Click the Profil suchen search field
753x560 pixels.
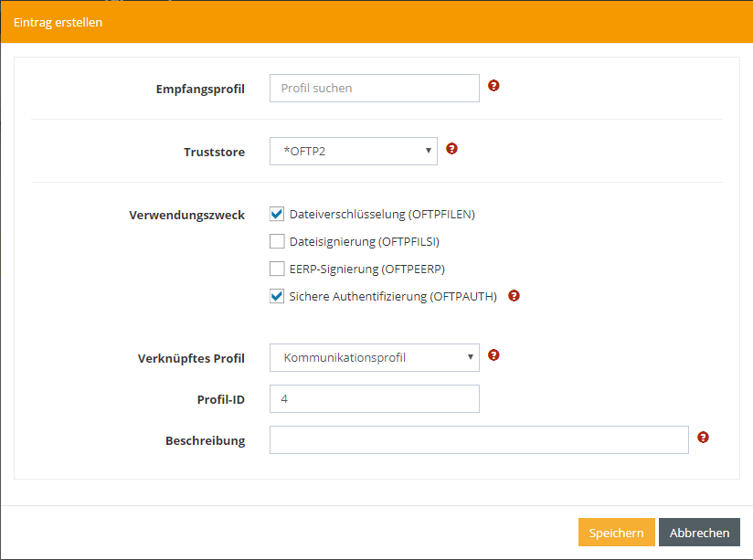(x=374, y=89)
